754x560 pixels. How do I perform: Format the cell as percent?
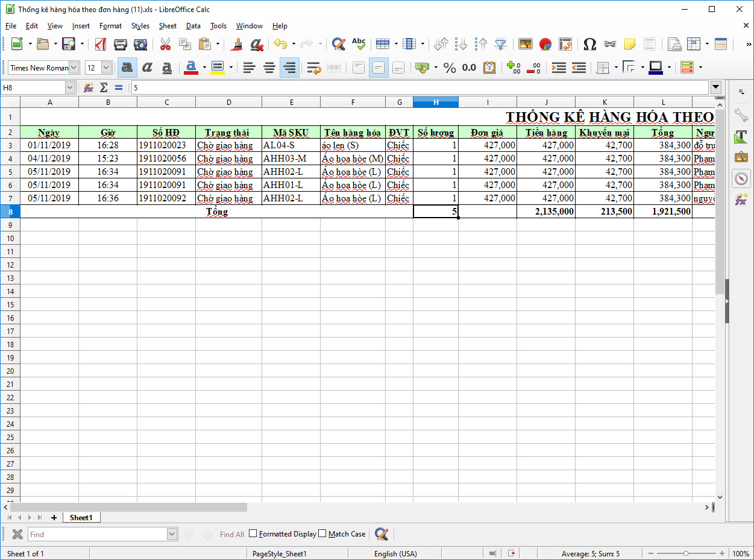(450, 68)
